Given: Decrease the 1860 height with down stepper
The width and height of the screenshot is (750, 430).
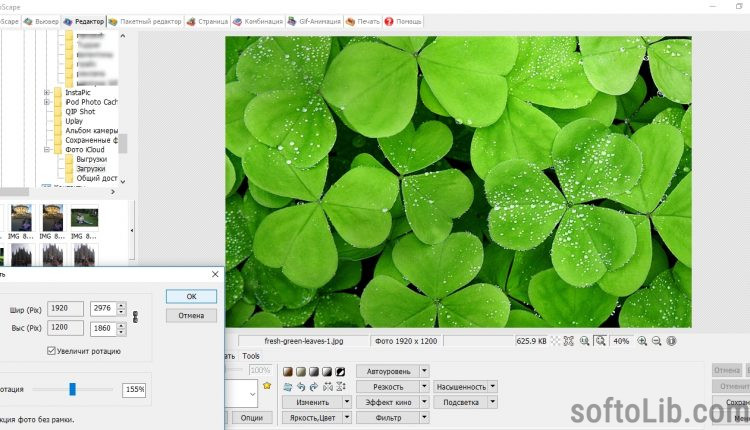Looking at the screenshot, I should click(x=121, y=332).
